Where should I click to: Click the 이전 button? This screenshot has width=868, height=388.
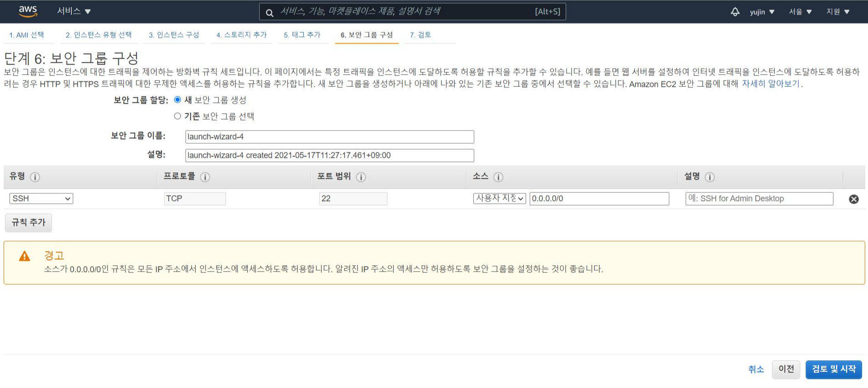tap(786, 369)
